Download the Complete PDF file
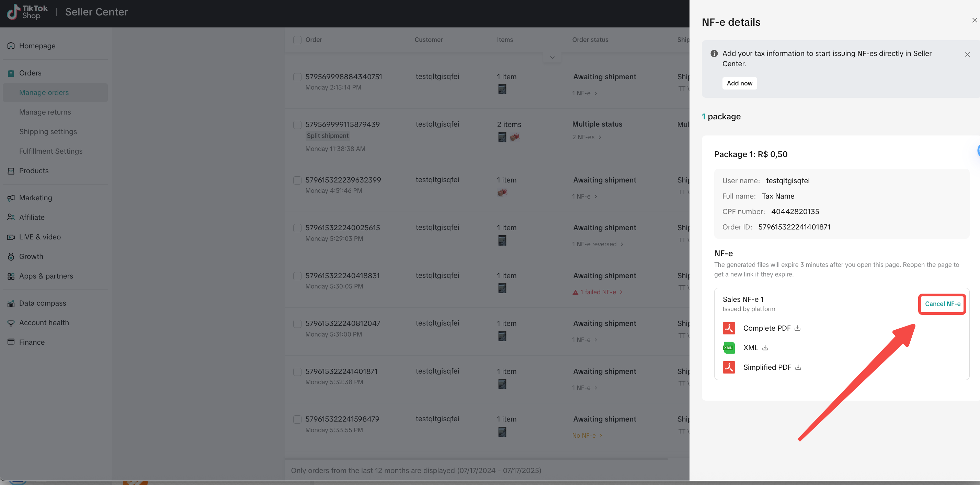This screenshot has width=980, height=485. [x=797, y=328]
